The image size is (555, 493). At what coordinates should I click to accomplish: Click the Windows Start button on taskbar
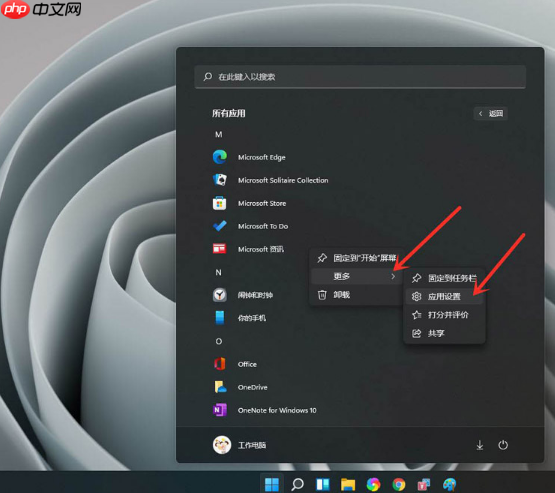272,484
